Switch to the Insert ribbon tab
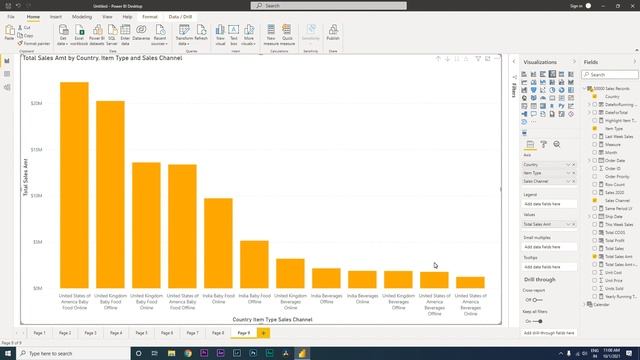 pyautogui.click(x=56, y=17)
